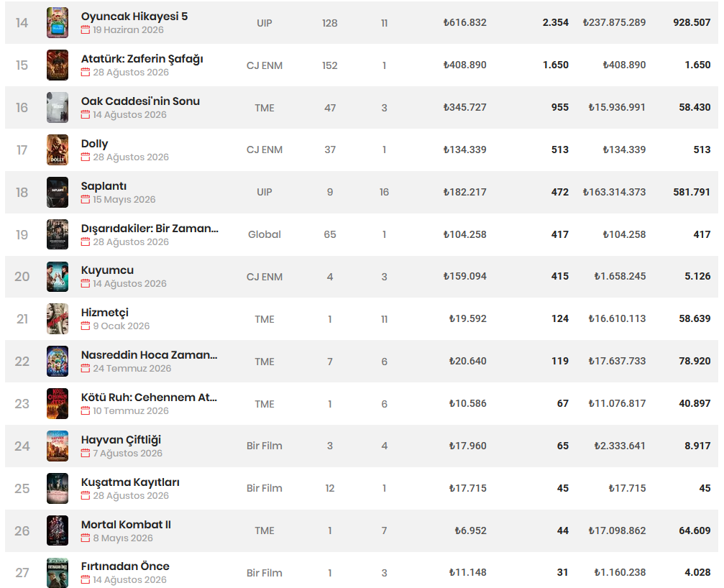Viewport: 724px width, 588px height.
Task: Click the Mortal Kombat II poster
Action: pos(58,530)
